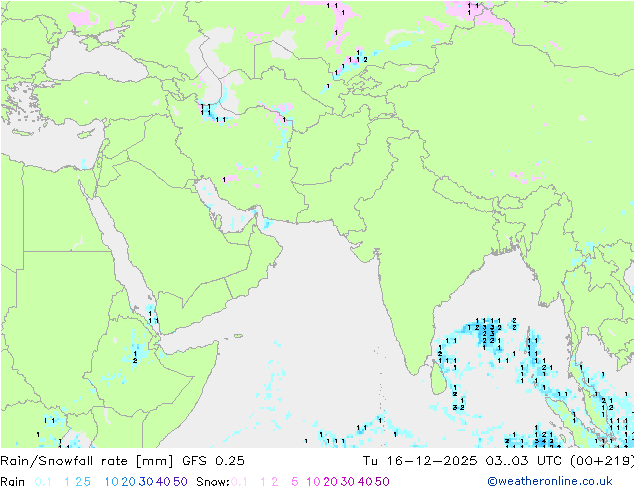Select Snow legend value 40
This screenshot has width=634, height=490.
(365, 482)
